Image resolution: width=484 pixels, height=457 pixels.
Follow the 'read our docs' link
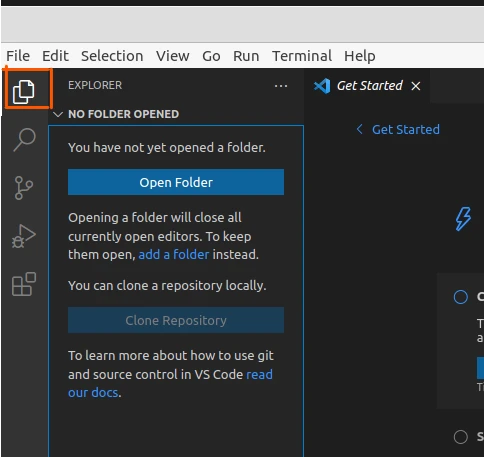pos(170,383)
